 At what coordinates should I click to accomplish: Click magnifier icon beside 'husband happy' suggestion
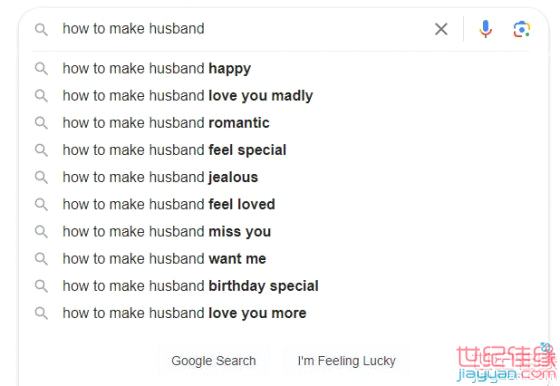click(41, 68)
